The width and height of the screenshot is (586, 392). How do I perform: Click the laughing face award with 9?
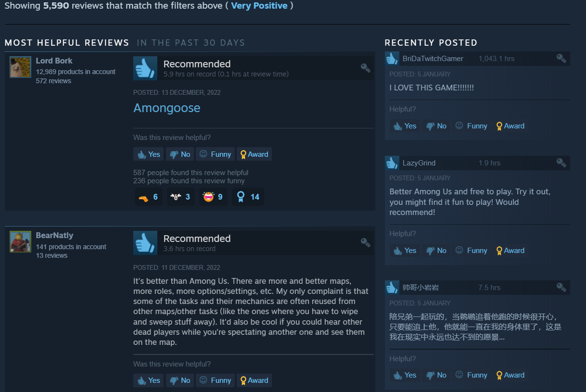[x=213, y=197]
